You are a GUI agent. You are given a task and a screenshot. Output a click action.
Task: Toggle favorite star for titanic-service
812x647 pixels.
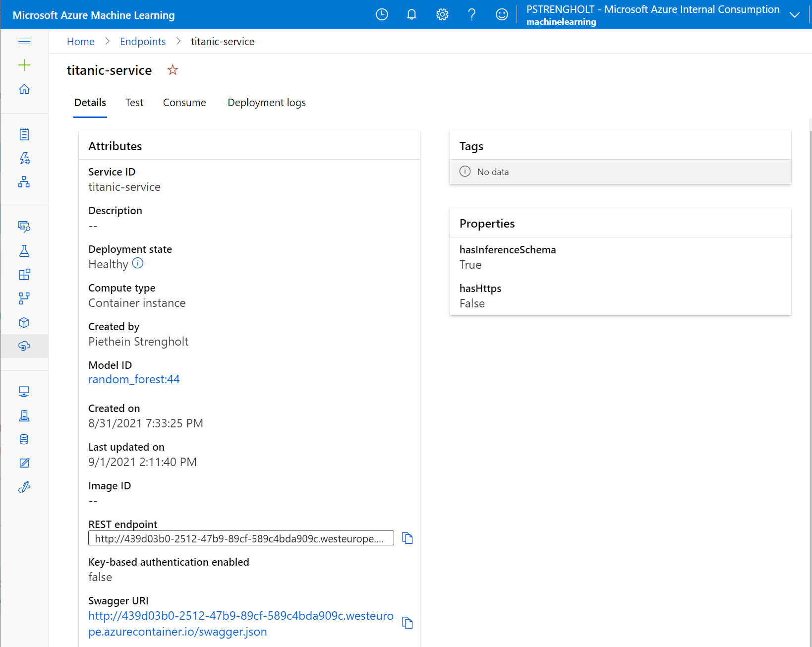click(173, 70)
